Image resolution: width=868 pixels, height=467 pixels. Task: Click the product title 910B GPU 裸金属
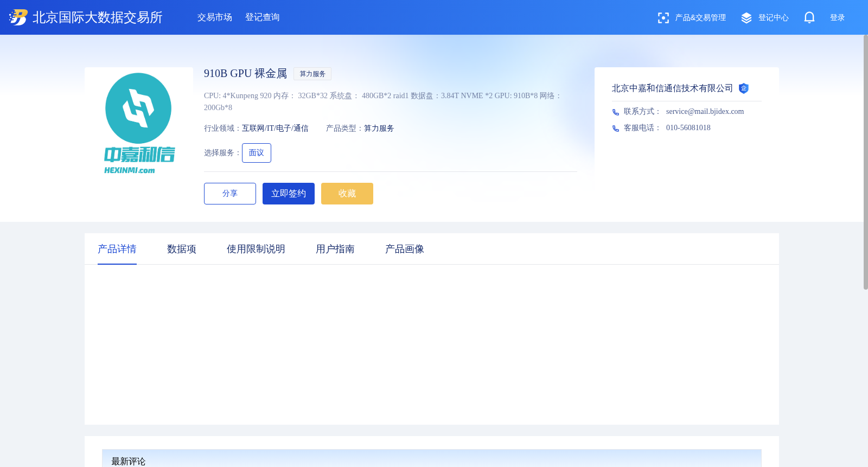(x=245, y=73)
